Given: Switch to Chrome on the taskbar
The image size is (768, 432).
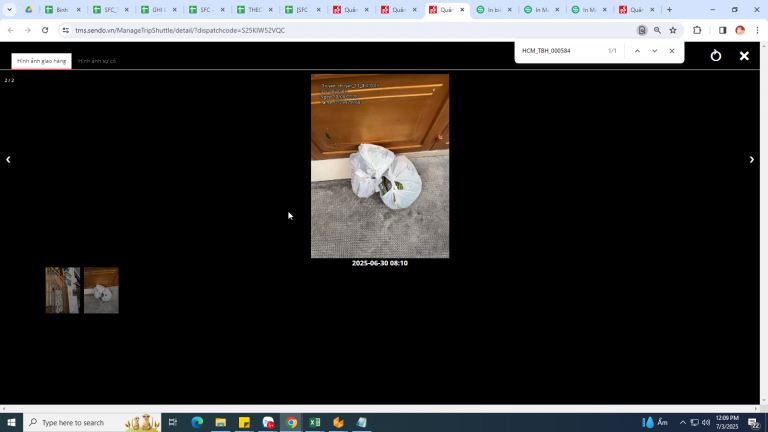Looking at the screenshot, I should tap(291, 422).
